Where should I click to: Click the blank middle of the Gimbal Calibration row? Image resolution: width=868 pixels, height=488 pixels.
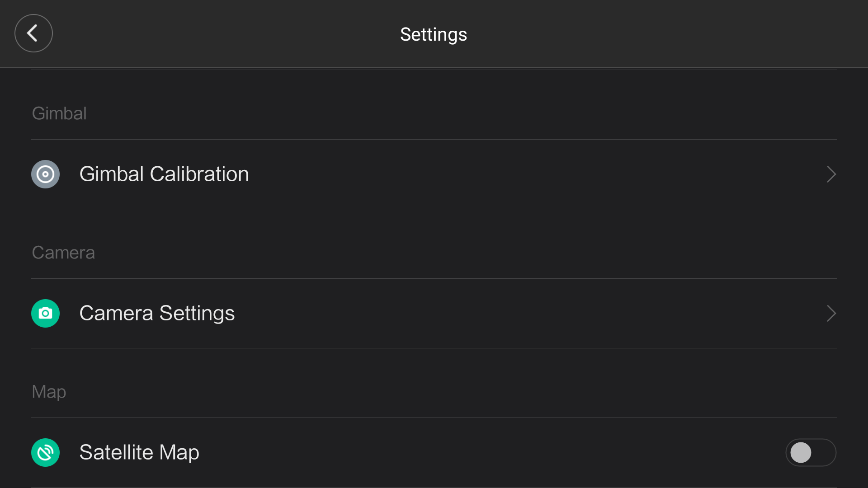[x=497, y=174]
